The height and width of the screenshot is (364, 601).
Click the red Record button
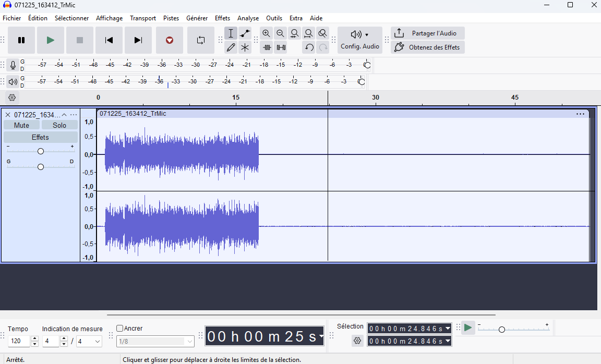[x=169, y=40]
